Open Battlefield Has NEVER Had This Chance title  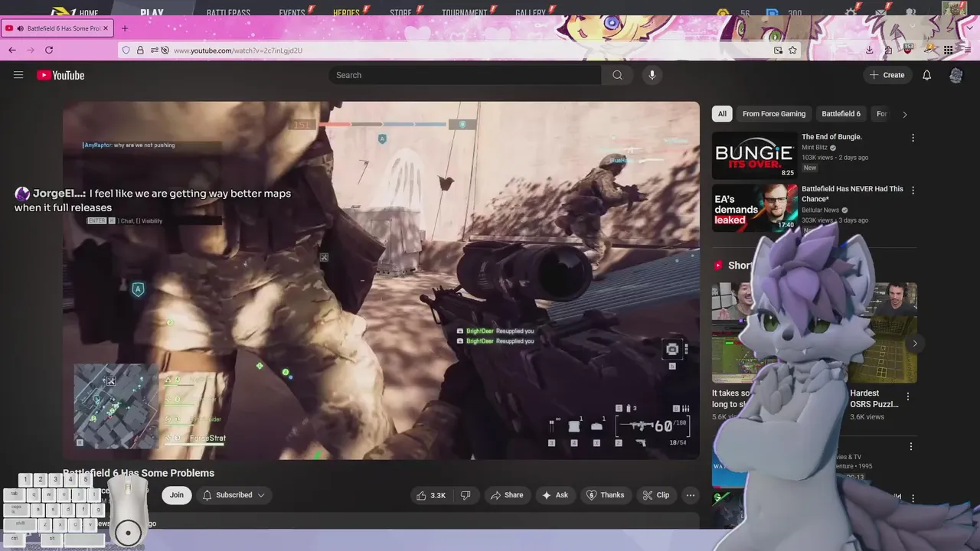pos(852,194)
